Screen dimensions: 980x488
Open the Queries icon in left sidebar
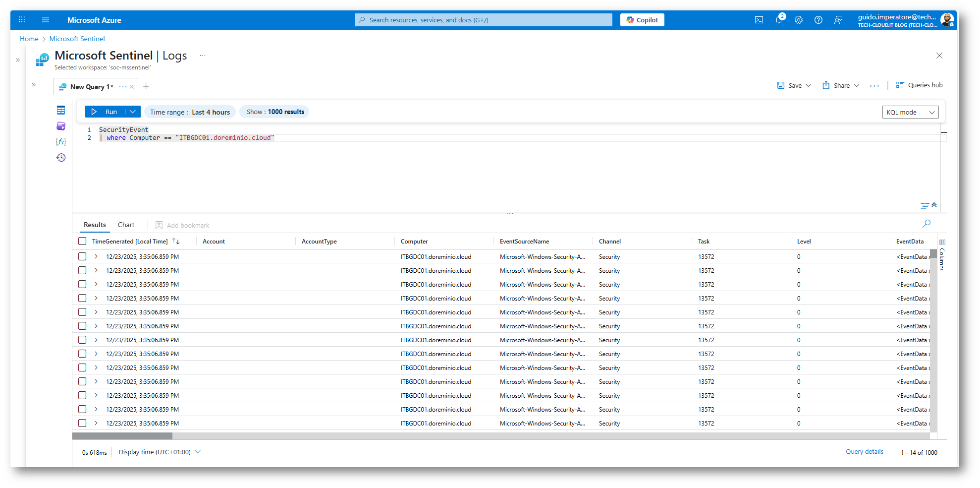tap(61, 126)
